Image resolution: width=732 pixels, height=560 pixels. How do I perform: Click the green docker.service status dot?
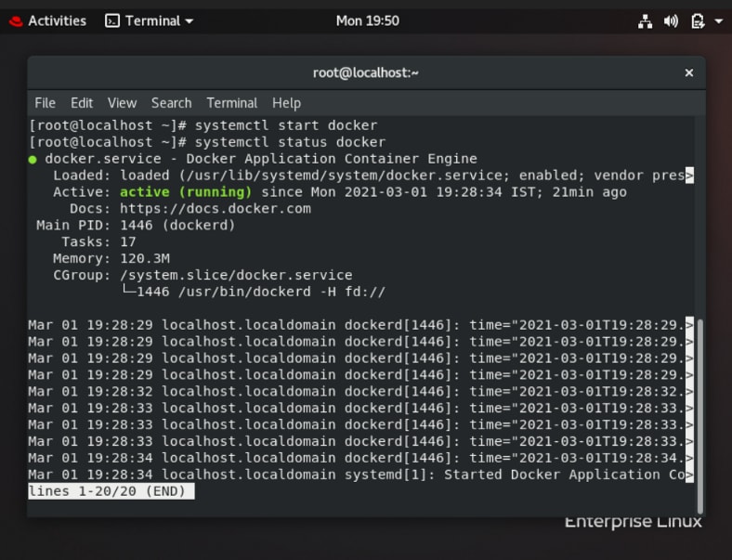click(33, 160)
